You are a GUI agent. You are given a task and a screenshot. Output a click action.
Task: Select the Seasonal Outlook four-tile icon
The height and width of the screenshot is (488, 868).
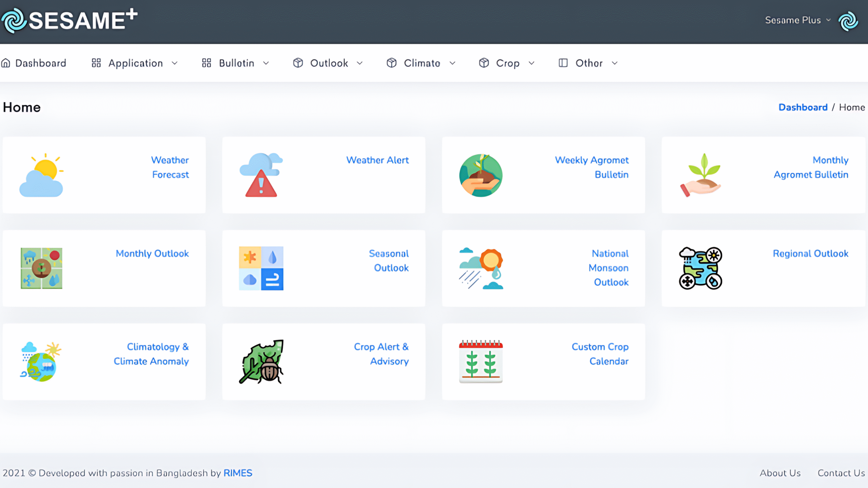coord(261,268)
